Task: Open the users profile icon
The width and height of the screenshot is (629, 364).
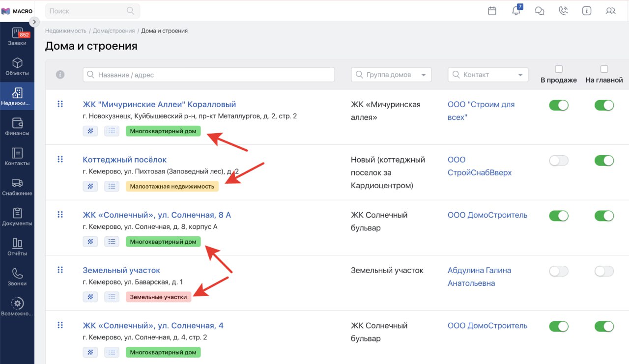Action: (610, 11)
